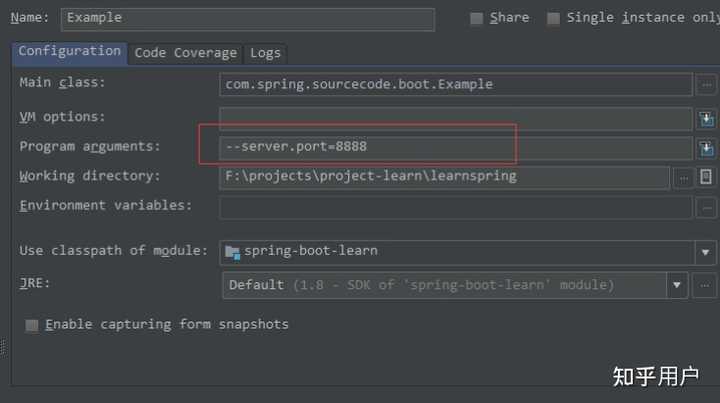Open the Logs tab
720x403 pixels.
coord(265,53)
